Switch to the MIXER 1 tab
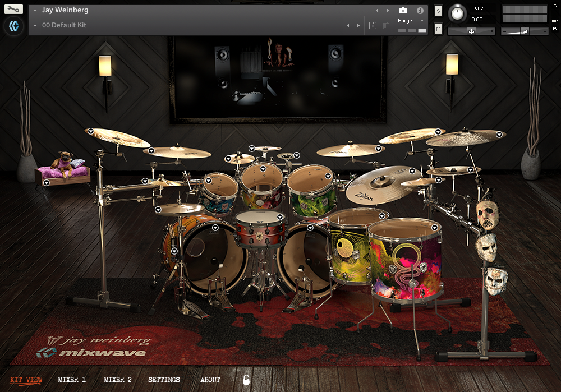561x392 pixels. (72, 380)
